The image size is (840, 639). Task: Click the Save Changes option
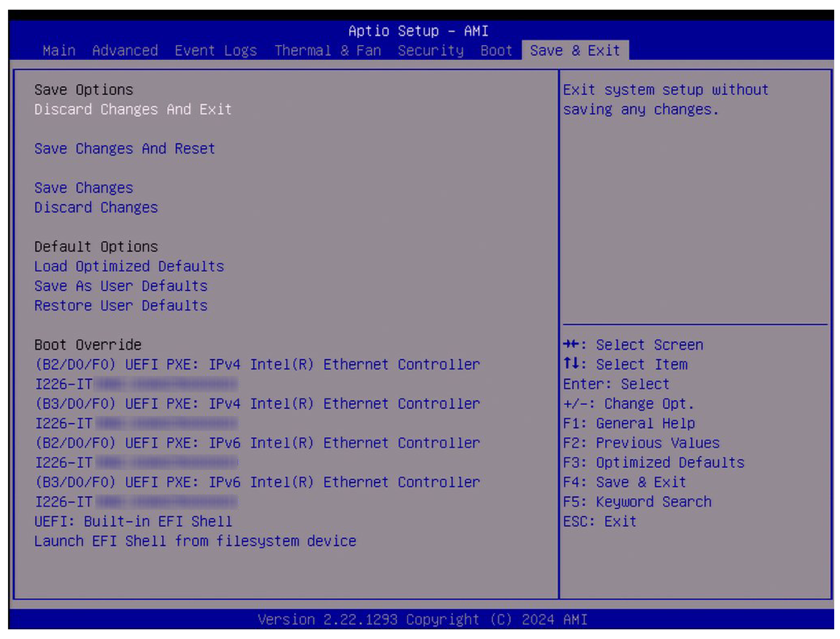coord(84,188)
